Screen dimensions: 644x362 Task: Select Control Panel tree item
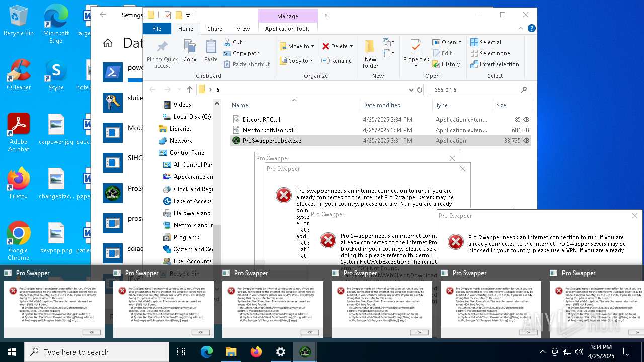coord(182,153)
